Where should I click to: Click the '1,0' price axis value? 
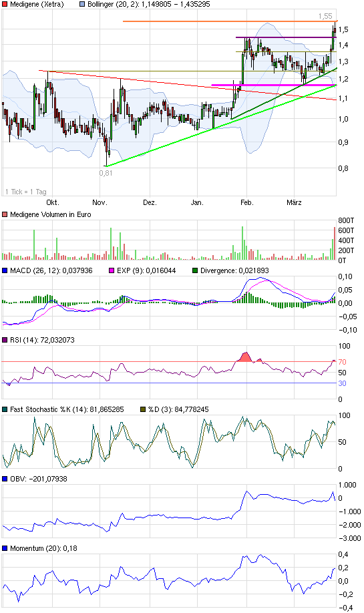click(343, 119)
